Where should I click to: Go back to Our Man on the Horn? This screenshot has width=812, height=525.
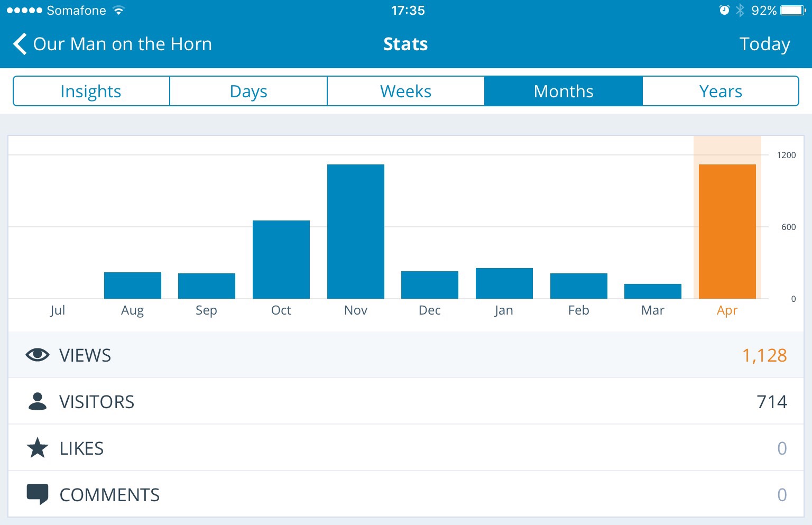[x=122, y=44]
